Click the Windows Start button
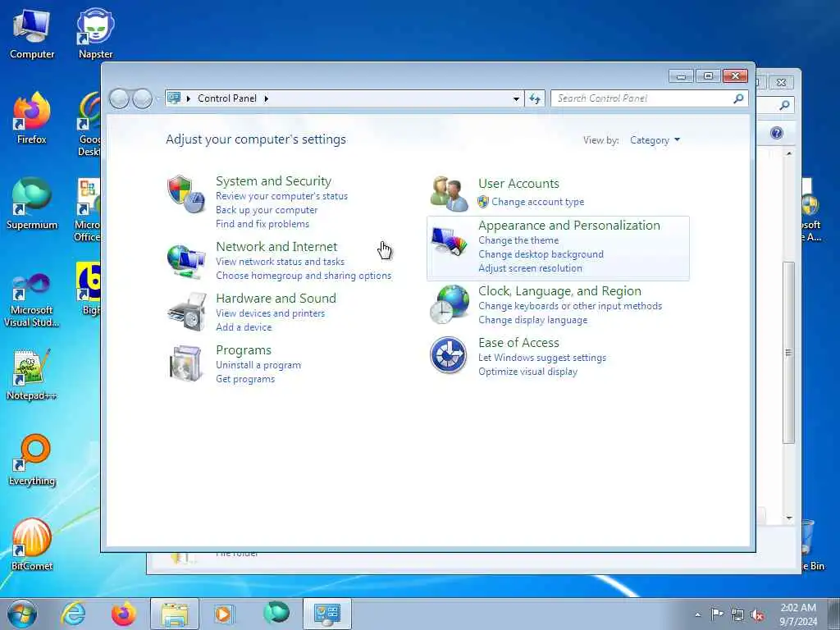Image resolution: width=840 pixels, height=630 pixels. point(22,614)
